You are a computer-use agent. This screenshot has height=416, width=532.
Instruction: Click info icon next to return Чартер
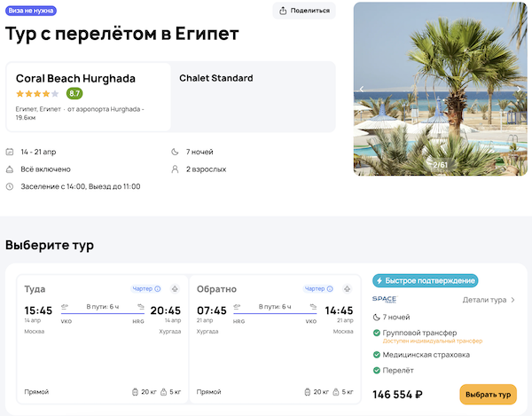[330, 288]
